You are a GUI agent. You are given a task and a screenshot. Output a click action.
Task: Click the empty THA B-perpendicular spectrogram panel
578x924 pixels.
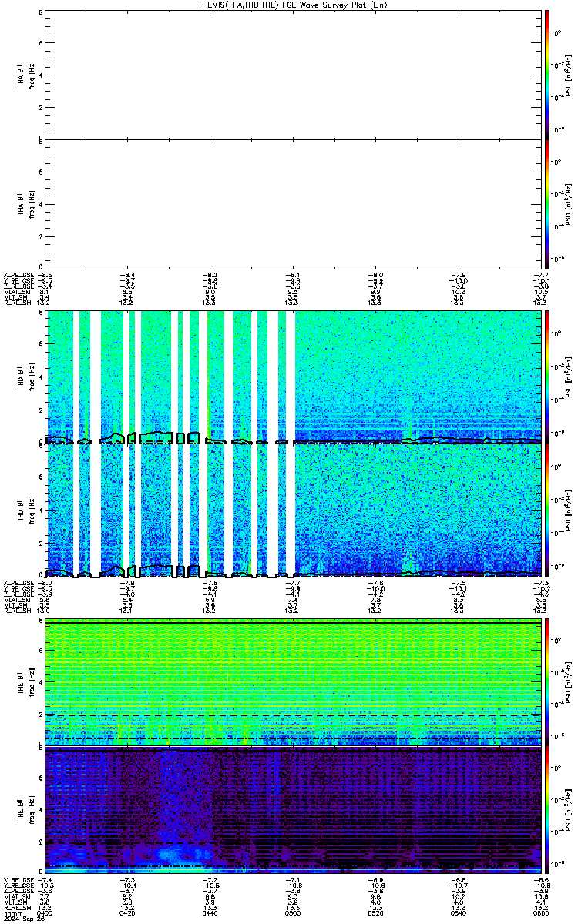(x=292, y=75)
